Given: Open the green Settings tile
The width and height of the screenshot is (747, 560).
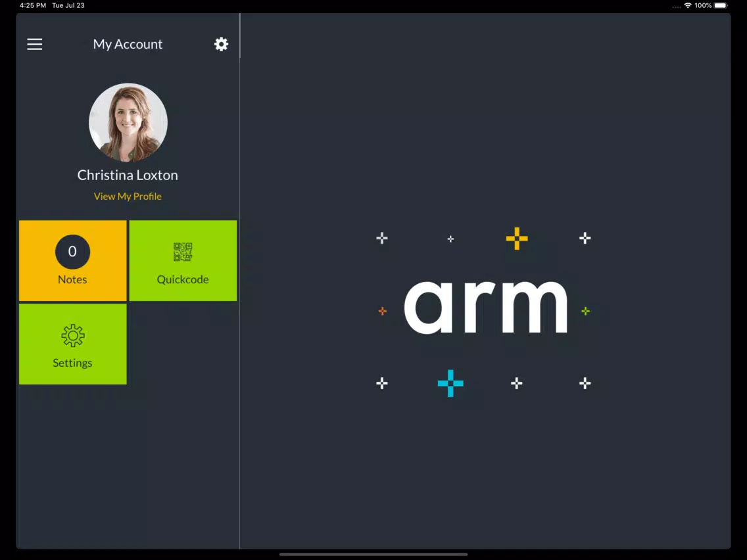Looking at the screenshot, I should [73, 344].
